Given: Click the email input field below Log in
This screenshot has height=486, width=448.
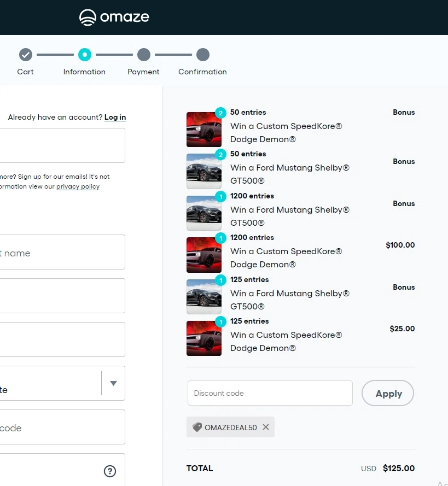Looking at the screenshot, I should click(x=62, y=145).
